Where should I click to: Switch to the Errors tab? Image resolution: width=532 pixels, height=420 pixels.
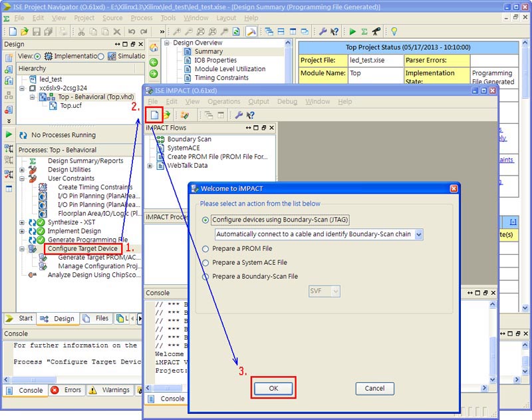67,390
